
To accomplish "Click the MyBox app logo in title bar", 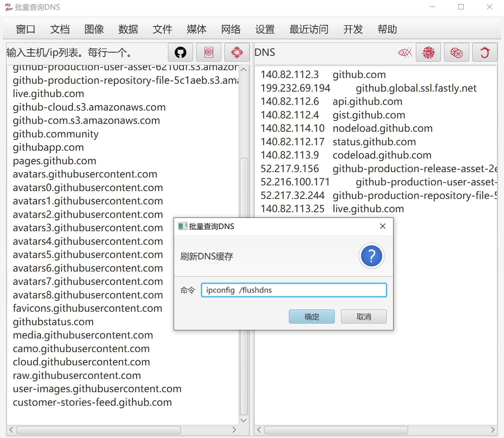I will (x=9, y=7).
